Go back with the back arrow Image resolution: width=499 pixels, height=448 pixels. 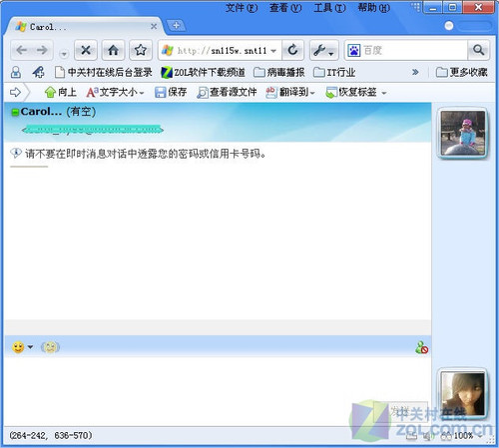tap(22, 50)
